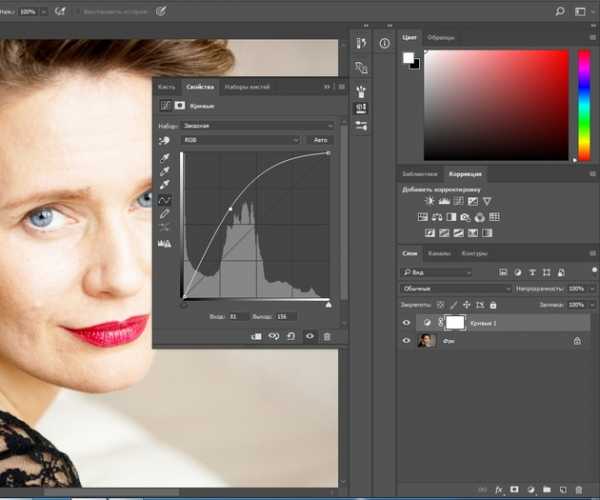Choose the pencil draw-curve tool
Screen dimensions: 600x500
pos(165,213)
